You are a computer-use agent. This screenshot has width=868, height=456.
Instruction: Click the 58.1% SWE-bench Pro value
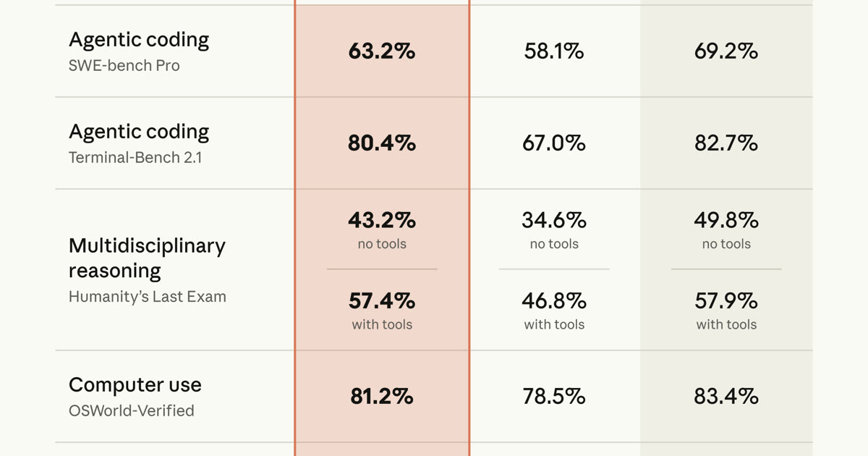pyautogui.click(x=554, y=51)
